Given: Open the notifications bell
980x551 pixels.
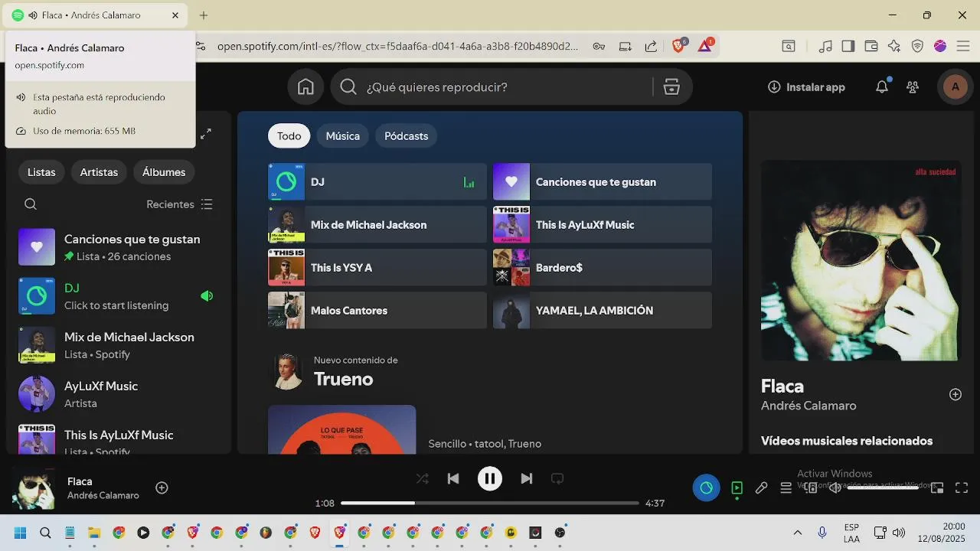Looking at the screenshot, I should click(x=882, y=86).
